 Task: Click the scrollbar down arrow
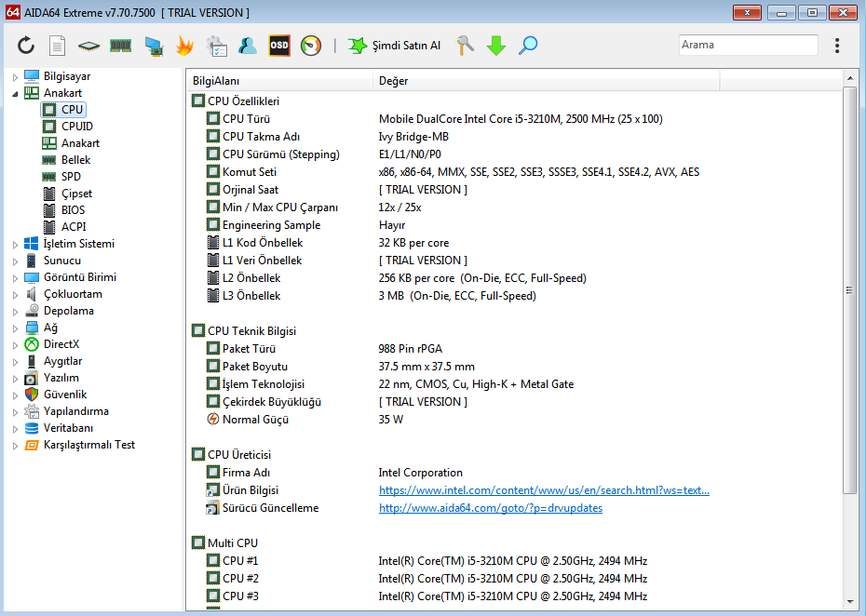849,602
